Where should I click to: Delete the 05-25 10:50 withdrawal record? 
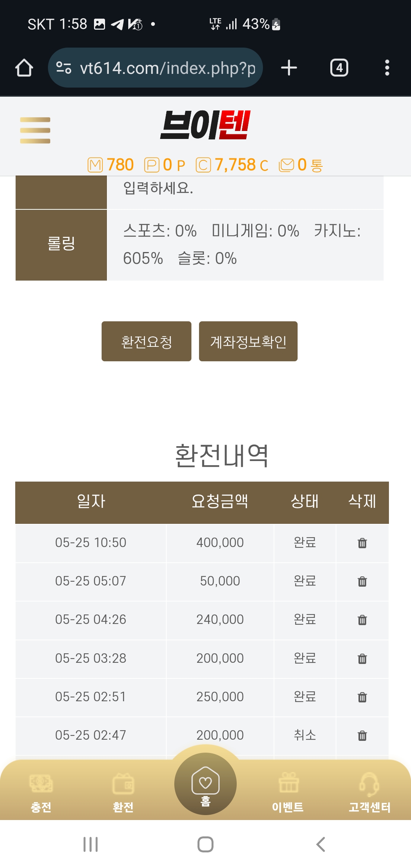click(x=362, y=543)
